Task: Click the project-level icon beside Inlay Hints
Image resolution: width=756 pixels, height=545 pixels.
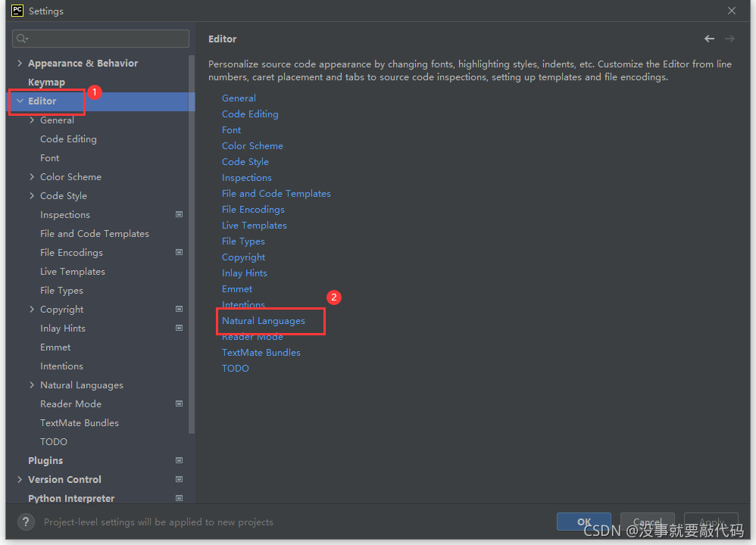Action: pyautogui.click(x=179, y=328)
